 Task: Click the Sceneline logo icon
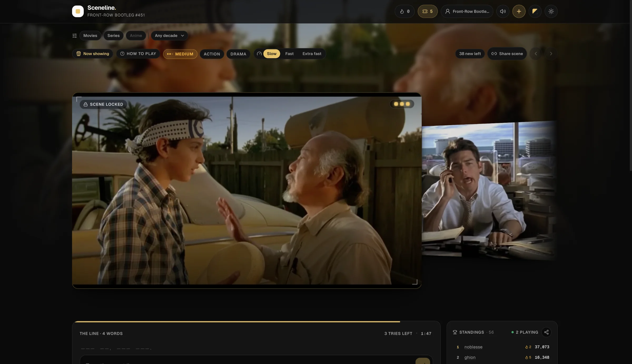(x=78, y=11)
